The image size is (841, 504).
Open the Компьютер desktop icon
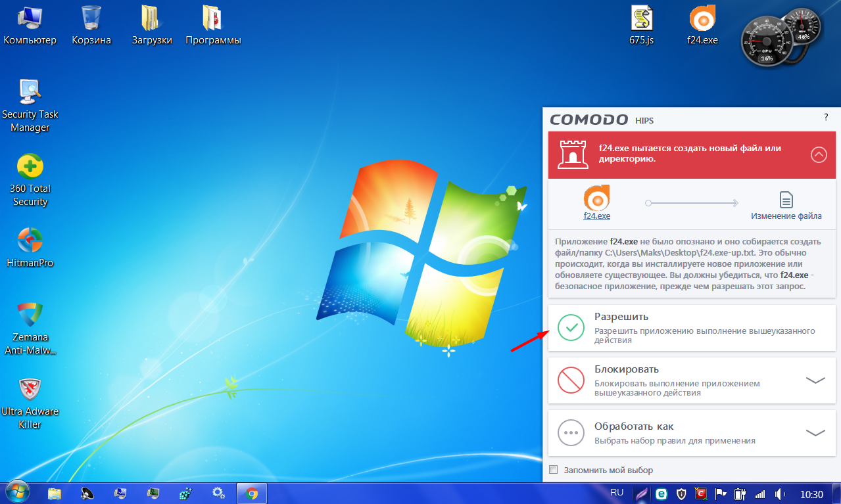point(30,25)
